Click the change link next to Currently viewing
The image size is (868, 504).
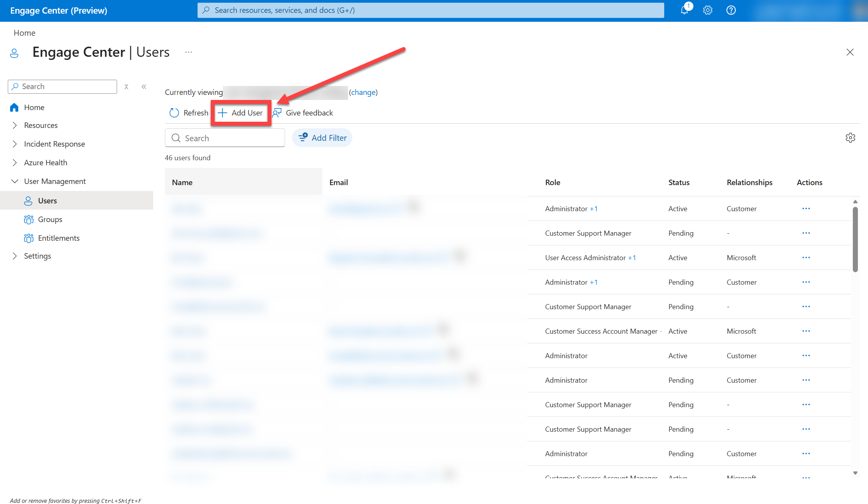click(363, 92)
